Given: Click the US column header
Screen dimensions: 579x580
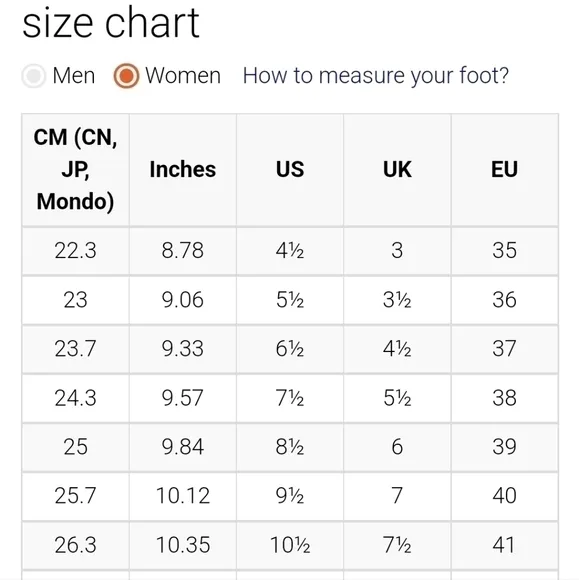Looking at the screenshot, I should click(290, 170).
